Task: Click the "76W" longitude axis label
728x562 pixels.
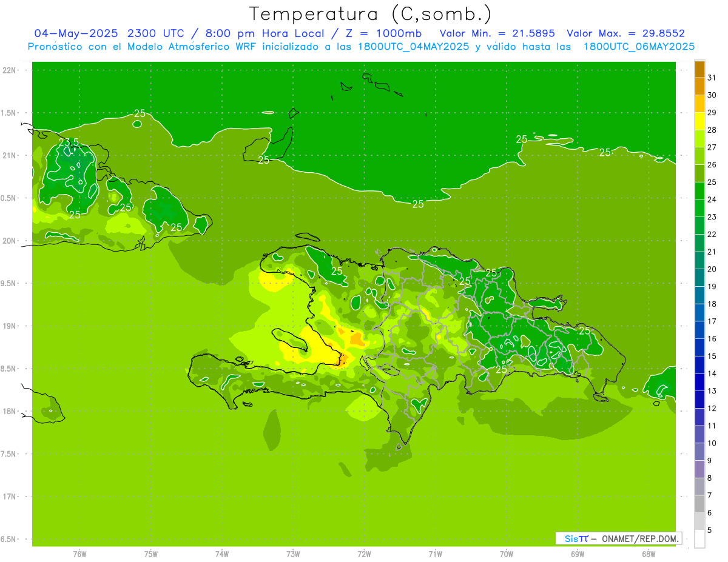Action: click(79, 554)
